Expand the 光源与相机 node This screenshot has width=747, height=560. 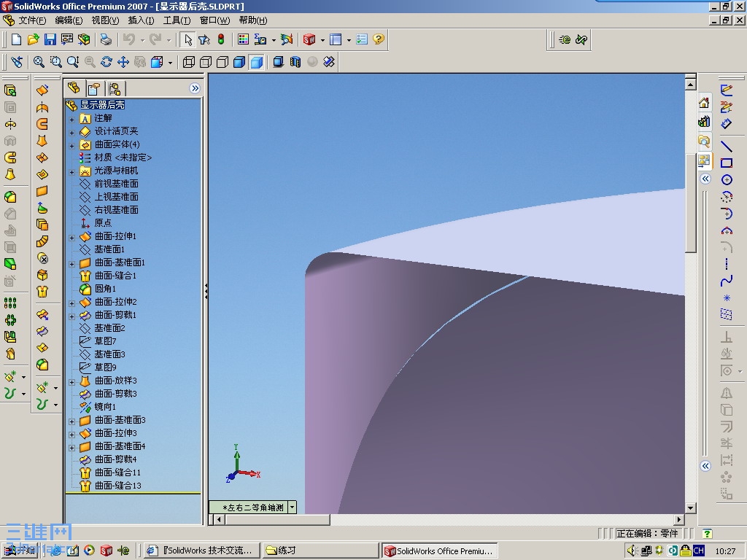point(72,171)
